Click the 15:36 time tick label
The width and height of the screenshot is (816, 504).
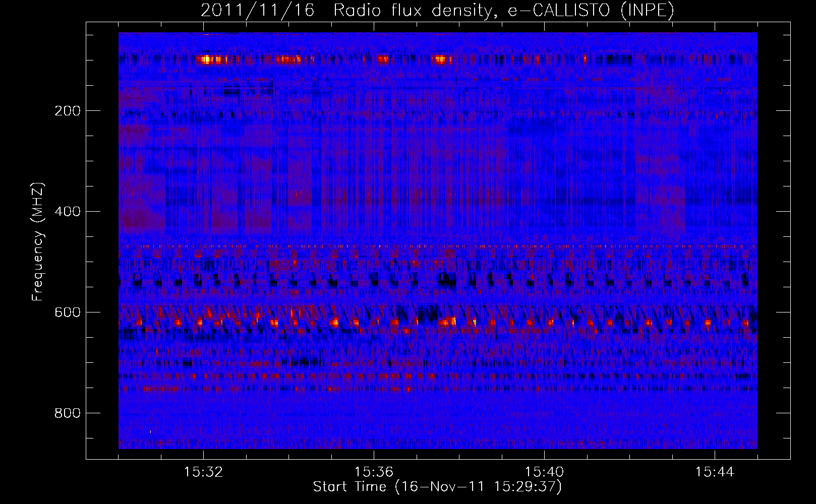(x=374, y=472)
